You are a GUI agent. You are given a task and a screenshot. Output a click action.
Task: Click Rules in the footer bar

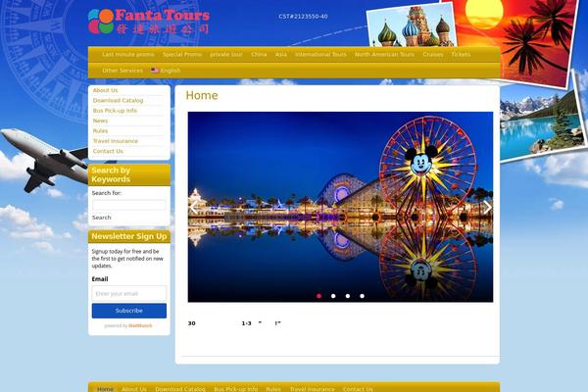[x=273, y=389]
